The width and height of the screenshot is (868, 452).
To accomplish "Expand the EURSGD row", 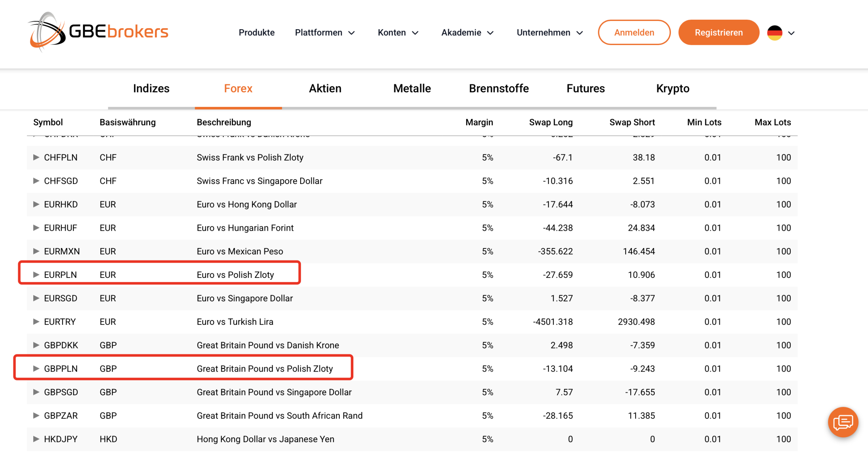I will pyautogui.click(x=36, y=298).
